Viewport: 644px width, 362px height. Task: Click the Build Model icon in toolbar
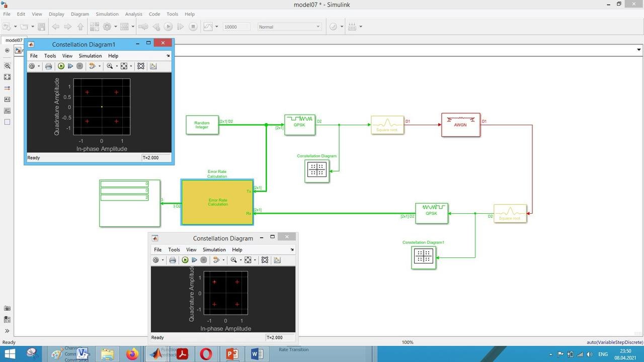tap(352, 27)
